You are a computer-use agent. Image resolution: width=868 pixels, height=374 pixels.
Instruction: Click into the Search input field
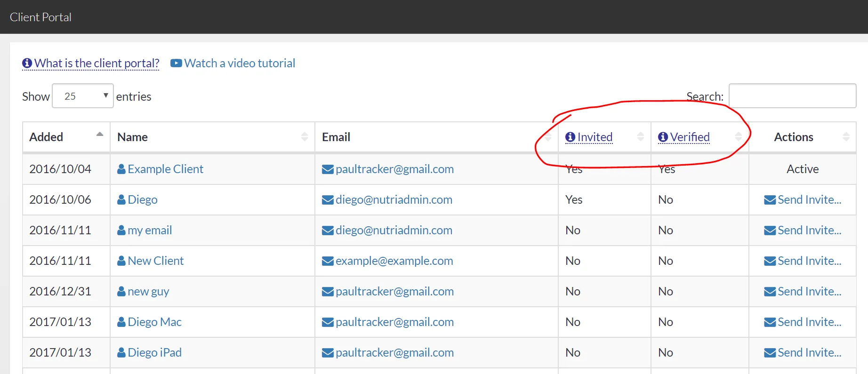[792, 96]
